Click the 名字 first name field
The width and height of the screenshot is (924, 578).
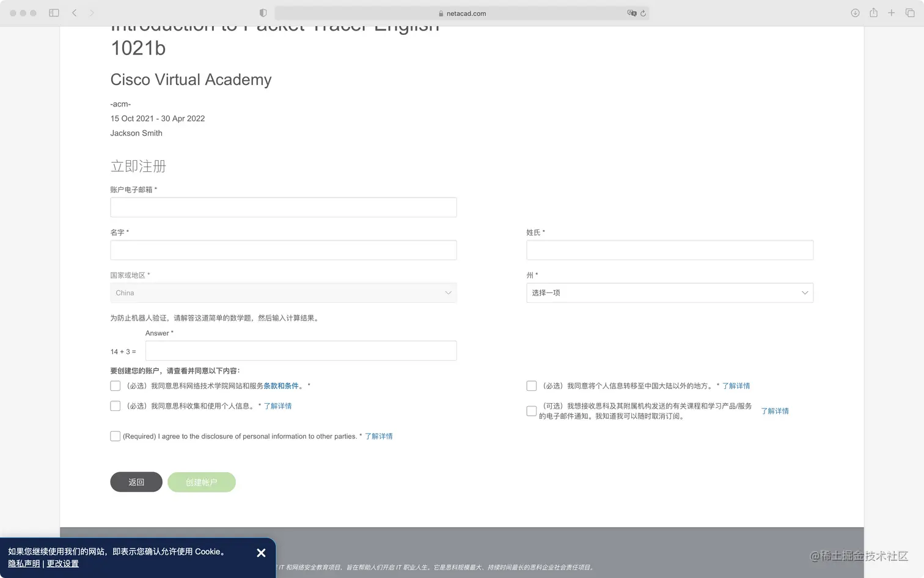click(284, 250)
